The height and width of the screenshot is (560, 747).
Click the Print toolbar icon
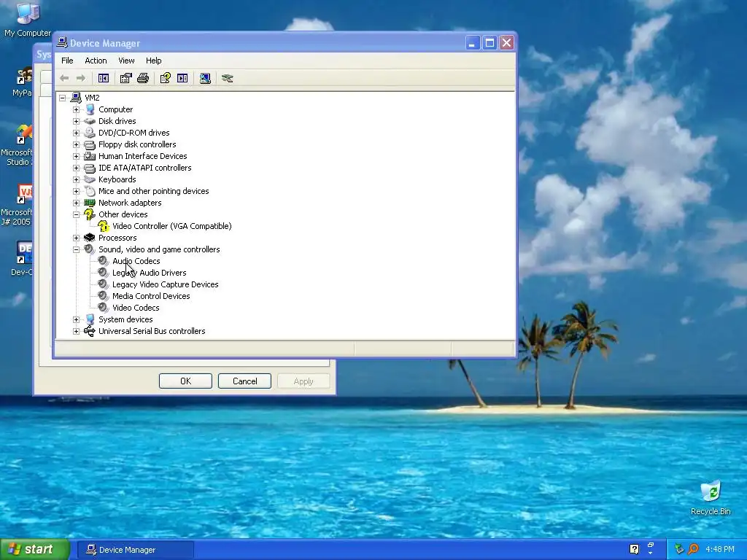click(x=143, y=78)
